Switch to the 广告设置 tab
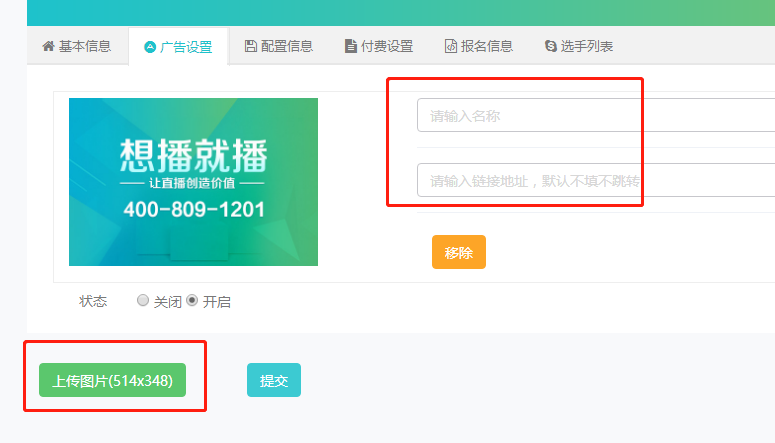Viewport: 775px width, 443px height. [178, 47]
